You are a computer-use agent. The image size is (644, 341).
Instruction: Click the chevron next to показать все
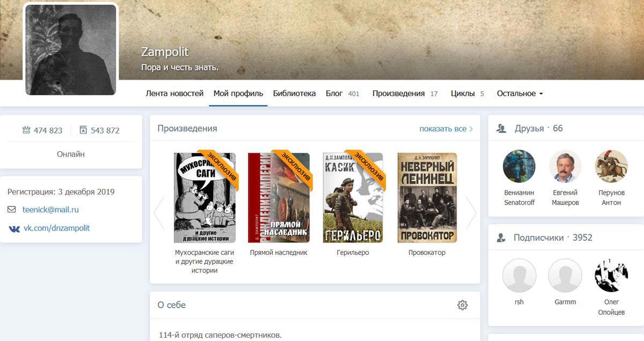point(471,129)
